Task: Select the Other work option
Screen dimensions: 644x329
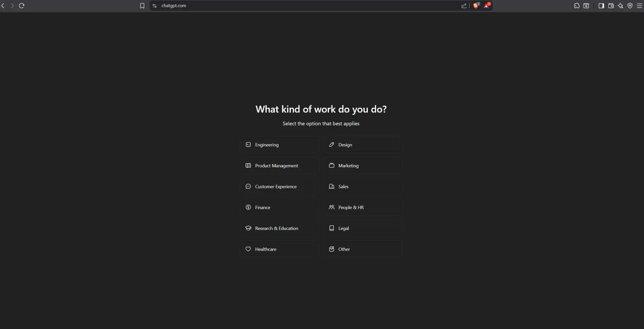Action: [x=363, y=249]
